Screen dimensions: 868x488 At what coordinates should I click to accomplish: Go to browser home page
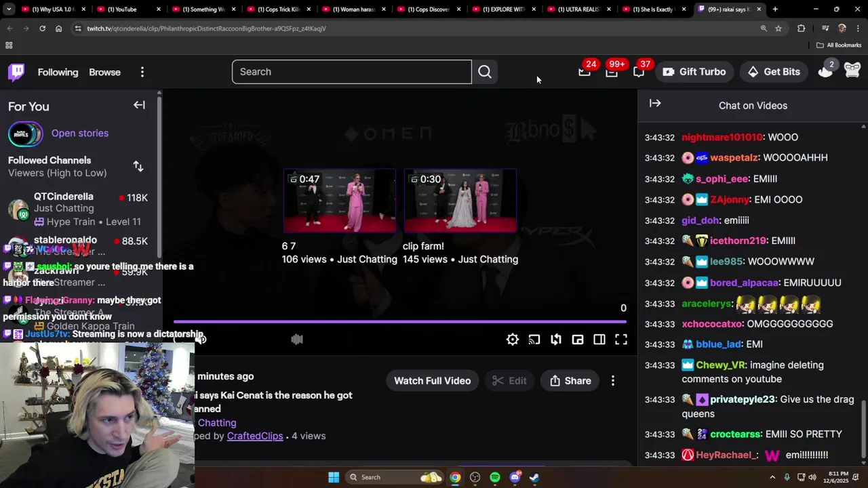[58, 28]
